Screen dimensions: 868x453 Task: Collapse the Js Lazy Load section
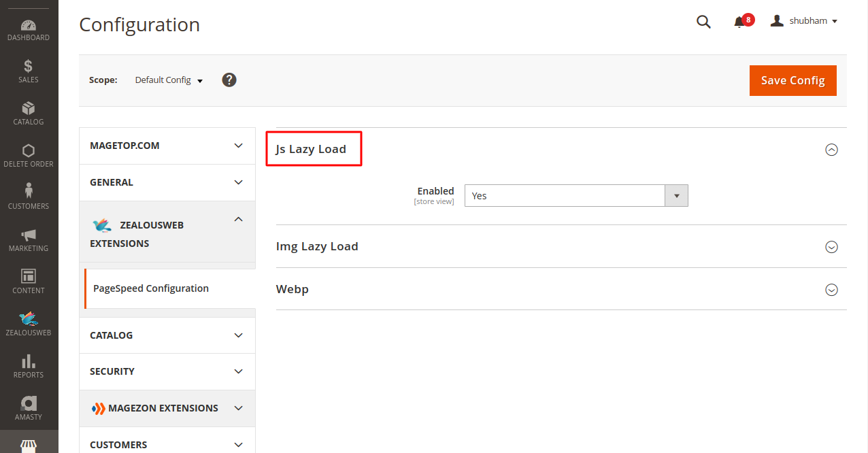coord(831,150)
